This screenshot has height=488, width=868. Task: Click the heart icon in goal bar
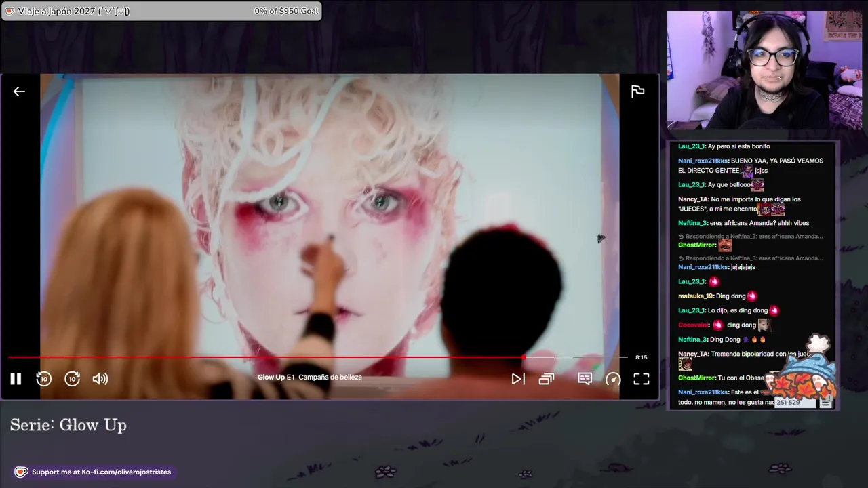(9, 11)
